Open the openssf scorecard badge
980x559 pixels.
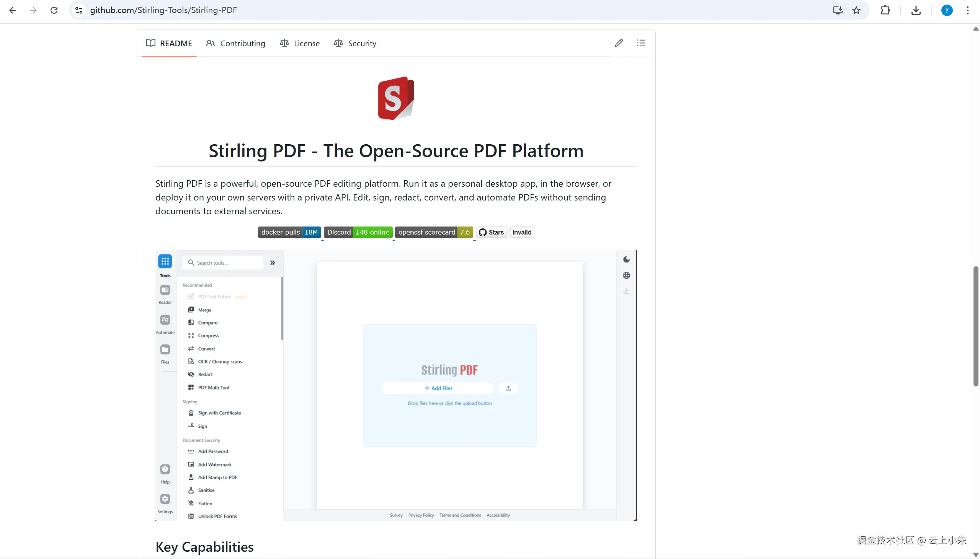pyautogui.click(x=434, y=232)
